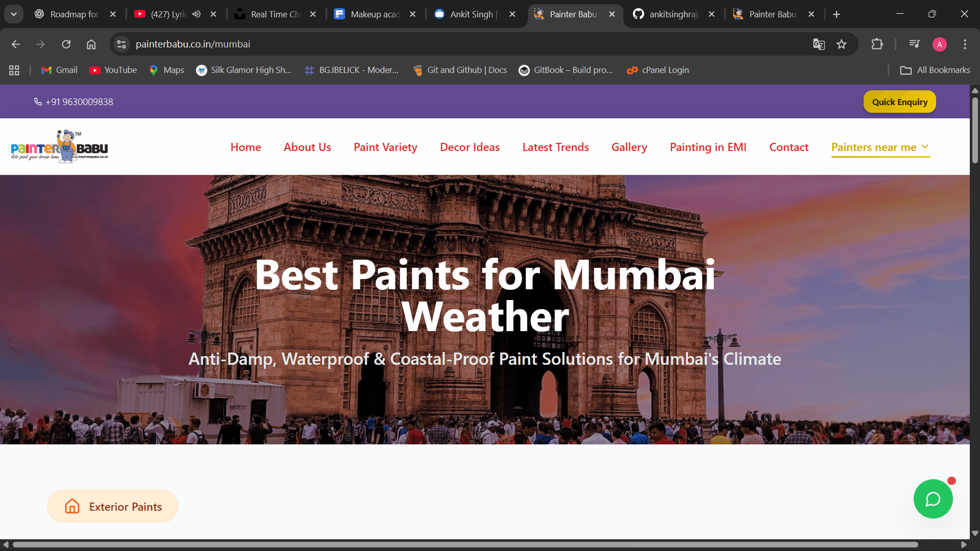Open the Paint Variety menu item
The width and height of the screenshot is (980, 551).
pyautogui.click(x=385, y=147)
